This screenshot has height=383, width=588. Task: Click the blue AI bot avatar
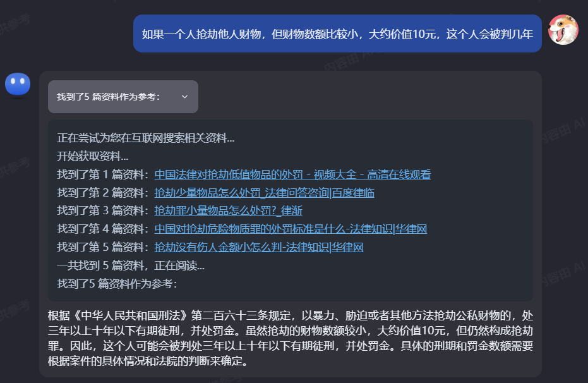point(18,84)
